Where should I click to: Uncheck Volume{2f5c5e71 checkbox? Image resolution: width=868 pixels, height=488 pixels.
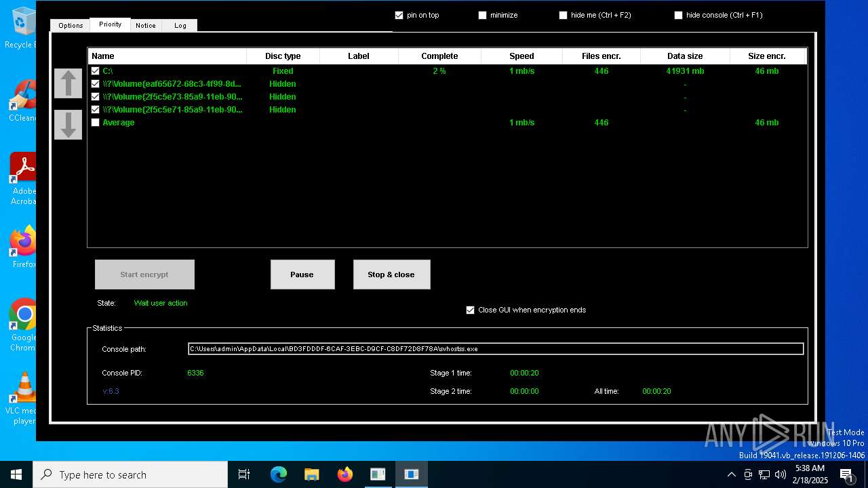[x=96, y=109]
